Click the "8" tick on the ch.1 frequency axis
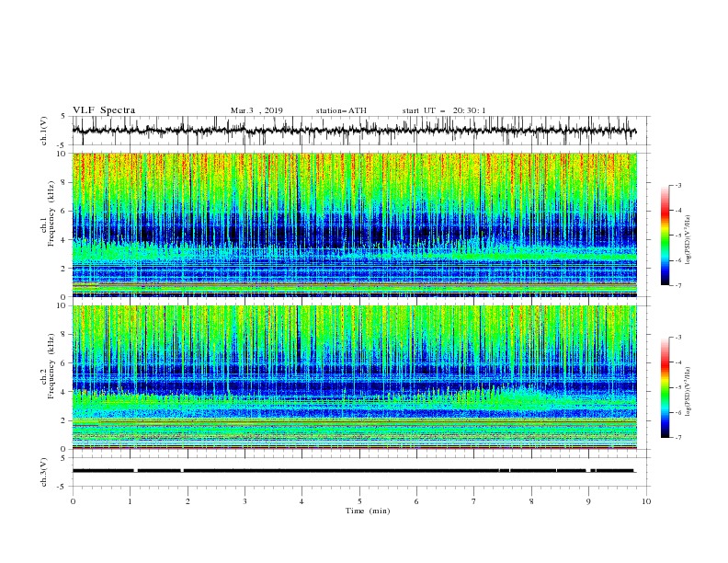The width and height of the screenshot is (728, 563). [63, 182]
